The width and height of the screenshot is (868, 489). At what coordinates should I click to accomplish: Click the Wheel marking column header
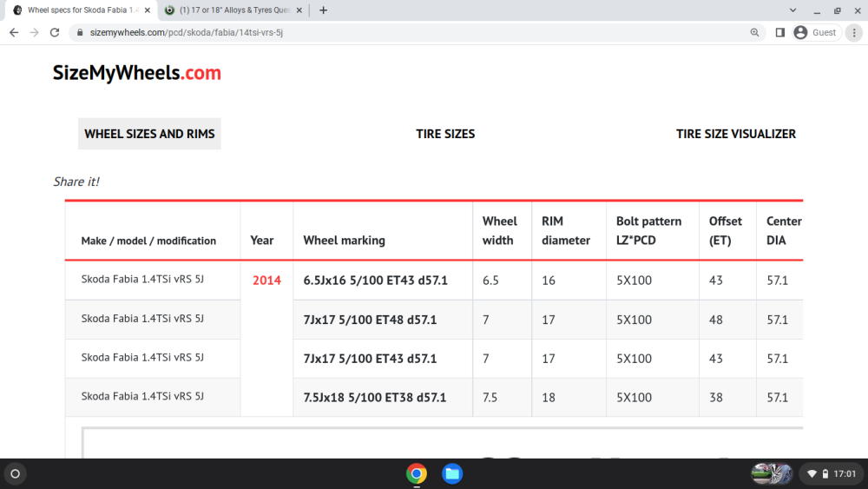click(345, 241)
